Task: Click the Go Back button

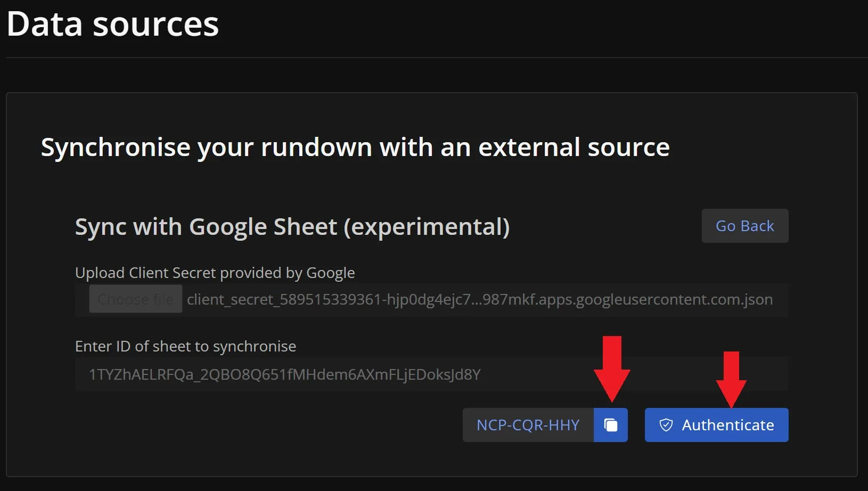Action: click(744, 226)
